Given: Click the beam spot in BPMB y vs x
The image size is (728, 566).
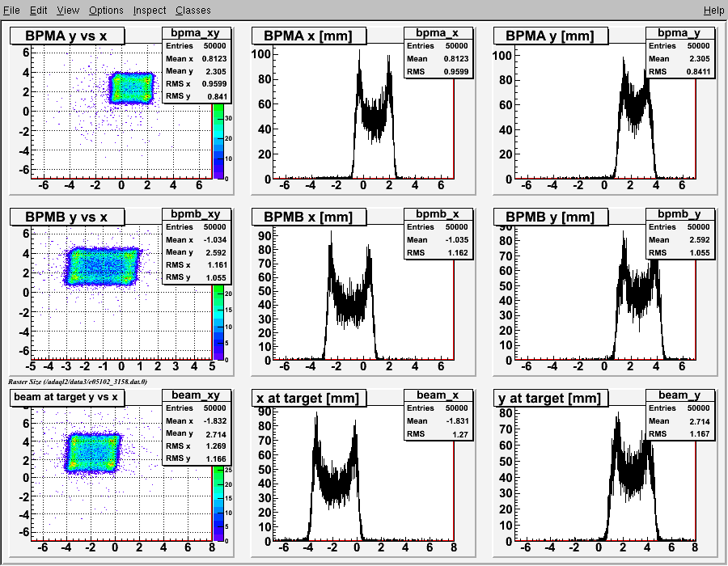Looking at the screenshot, I should tap(102, 267).
